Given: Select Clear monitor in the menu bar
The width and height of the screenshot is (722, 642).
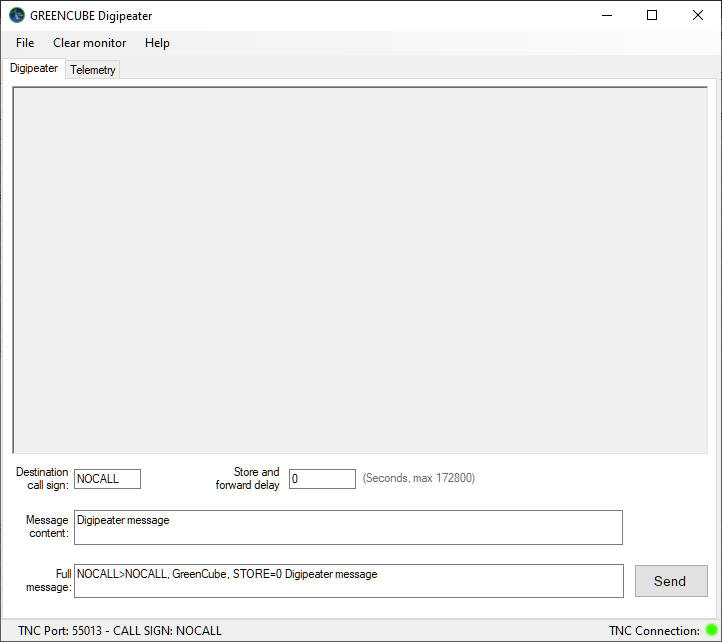Looking at the screenshot, I should pos(90,43).
